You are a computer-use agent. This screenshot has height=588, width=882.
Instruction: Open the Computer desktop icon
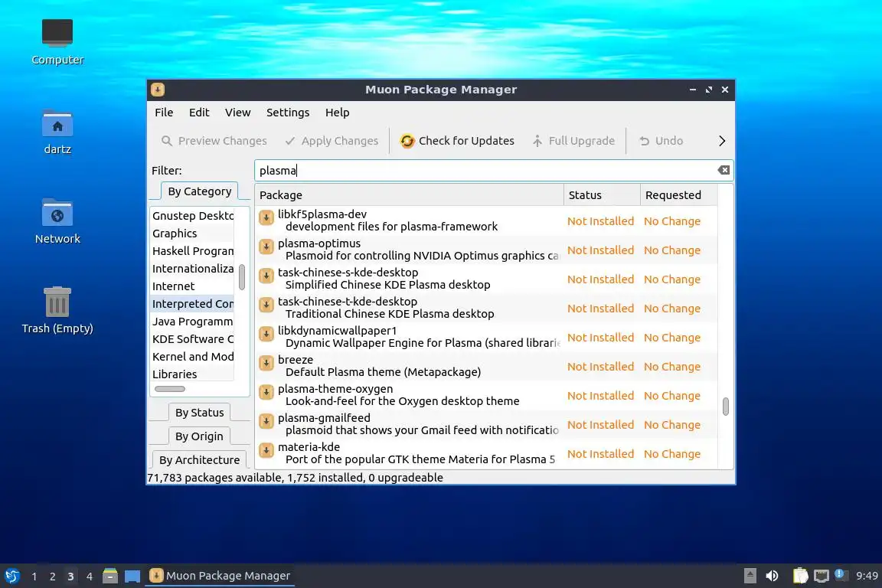coord(57,33)
